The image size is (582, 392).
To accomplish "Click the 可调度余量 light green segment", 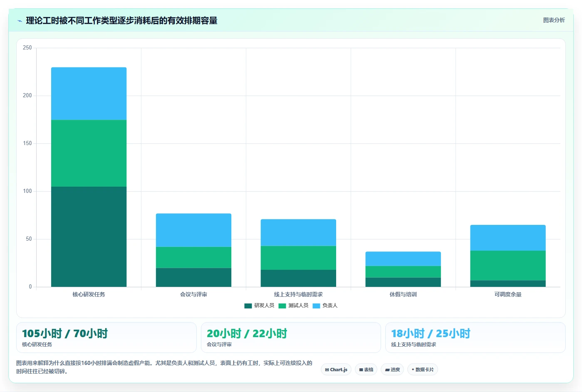I will coord(508,266).
